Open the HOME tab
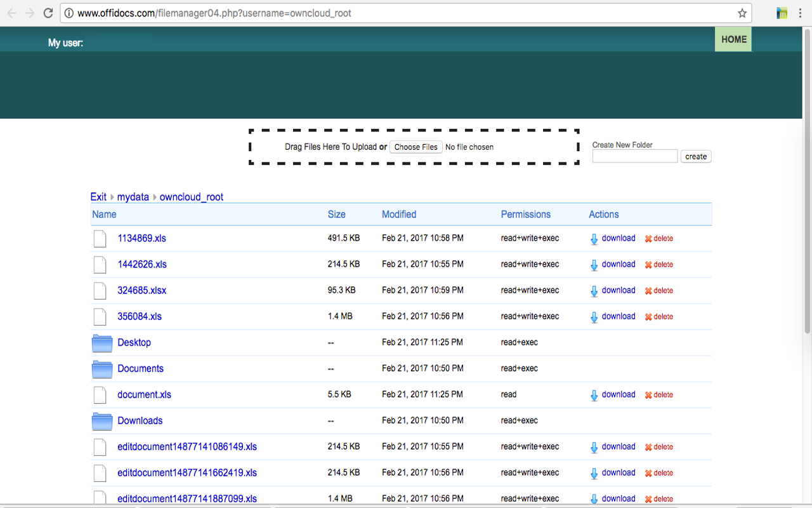The image size is (812, 508). tap(733, 39)
